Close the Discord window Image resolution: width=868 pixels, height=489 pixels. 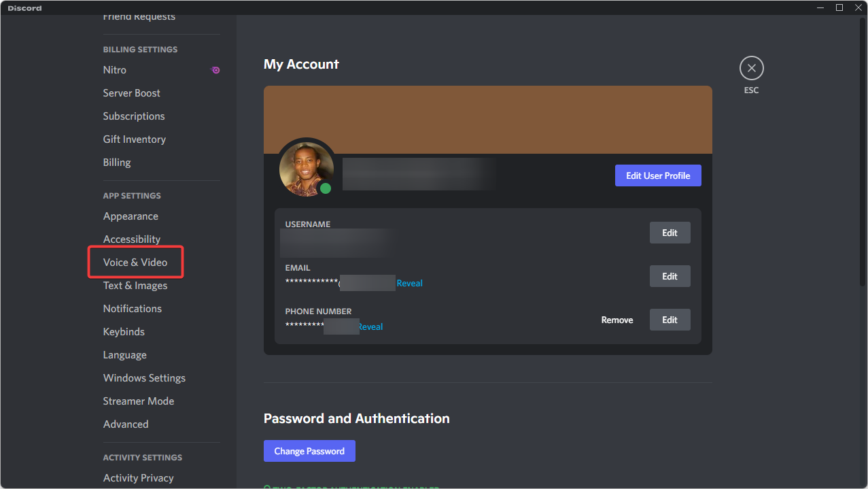(858, 7)
